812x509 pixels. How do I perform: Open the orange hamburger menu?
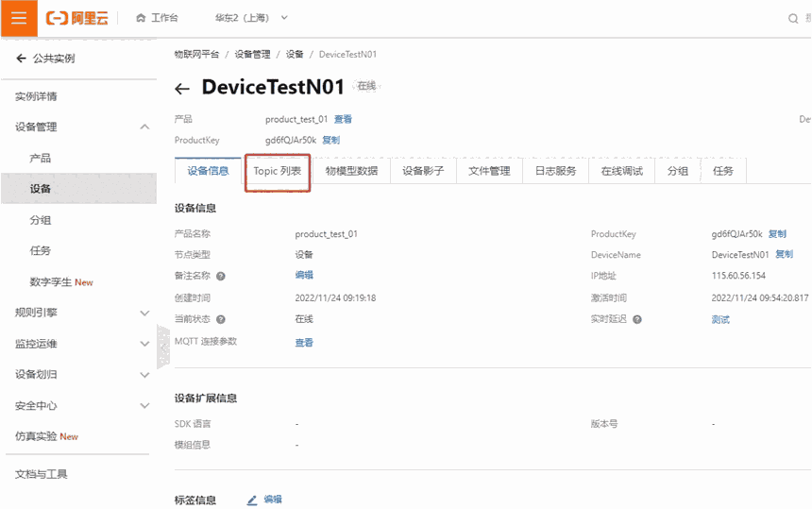(19, 18)
